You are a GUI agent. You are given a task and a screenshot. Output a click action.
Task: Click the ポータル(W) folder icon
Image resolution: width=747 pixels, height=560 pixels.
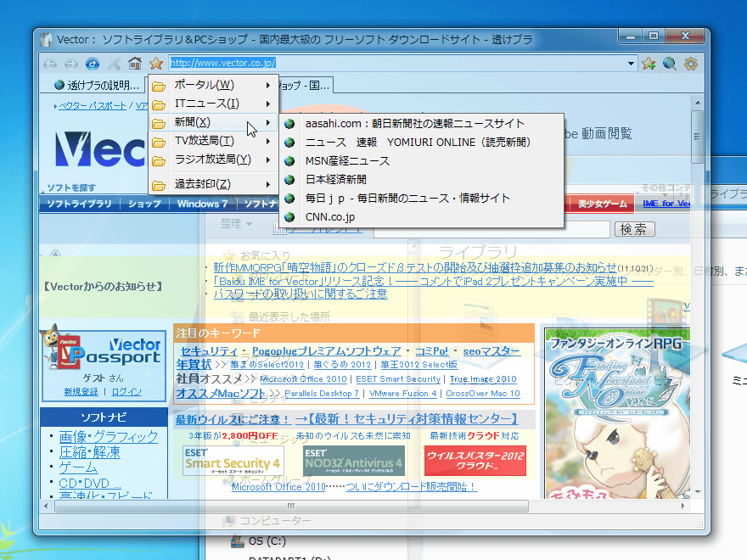click(x=159, y=86)
